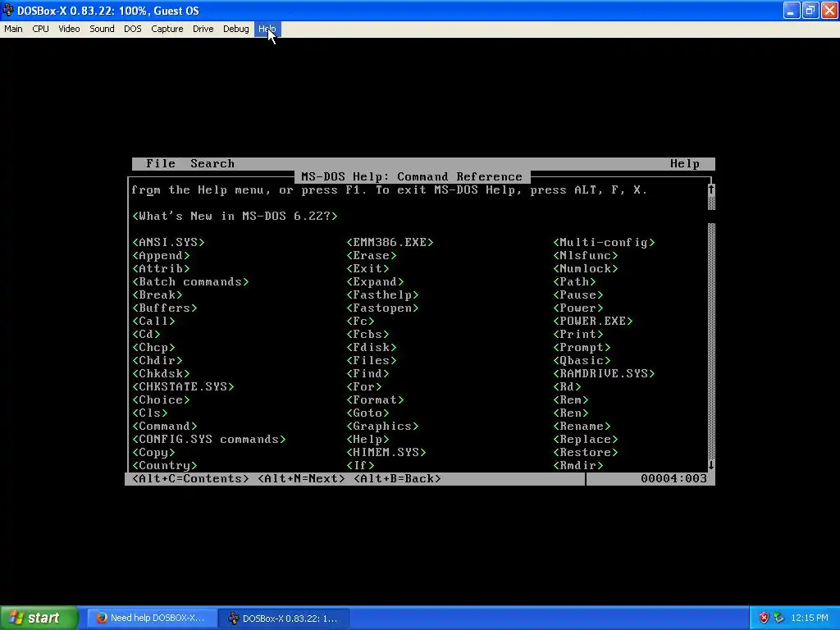Open the Main menu in DOSBox-X
The image size is (840, 630).
click(x=13, y=29)
